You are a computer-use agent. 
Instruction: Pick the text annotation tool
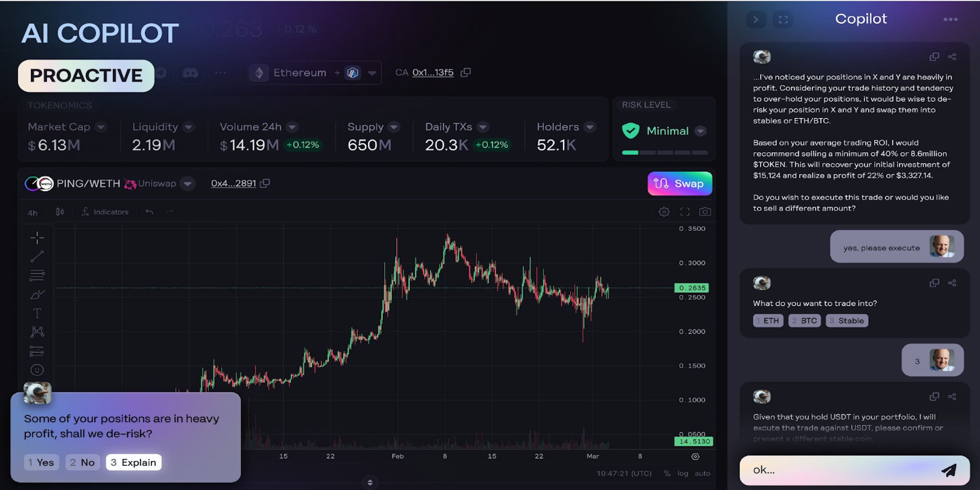pos(37,313)
